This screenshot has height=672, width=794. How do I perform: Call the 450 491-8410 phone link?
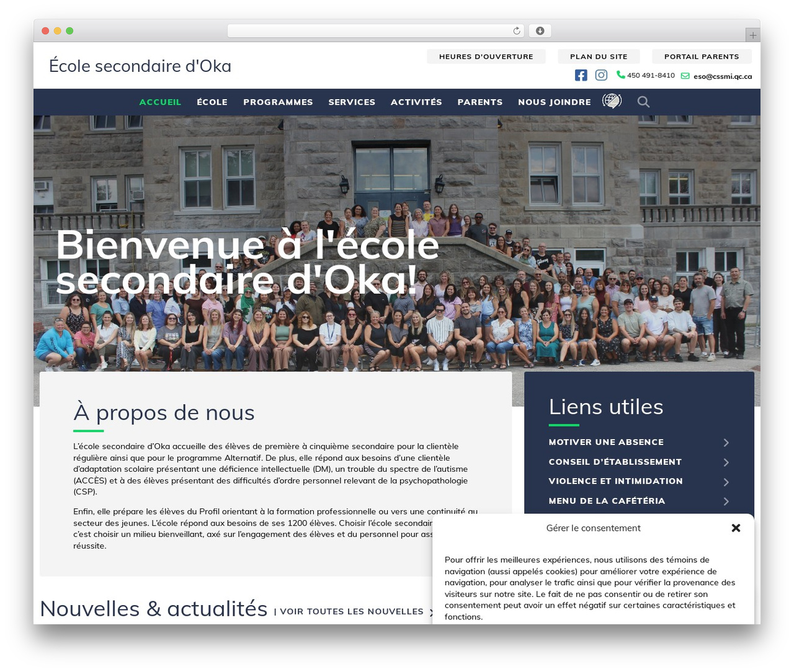[x=651, y=76]
